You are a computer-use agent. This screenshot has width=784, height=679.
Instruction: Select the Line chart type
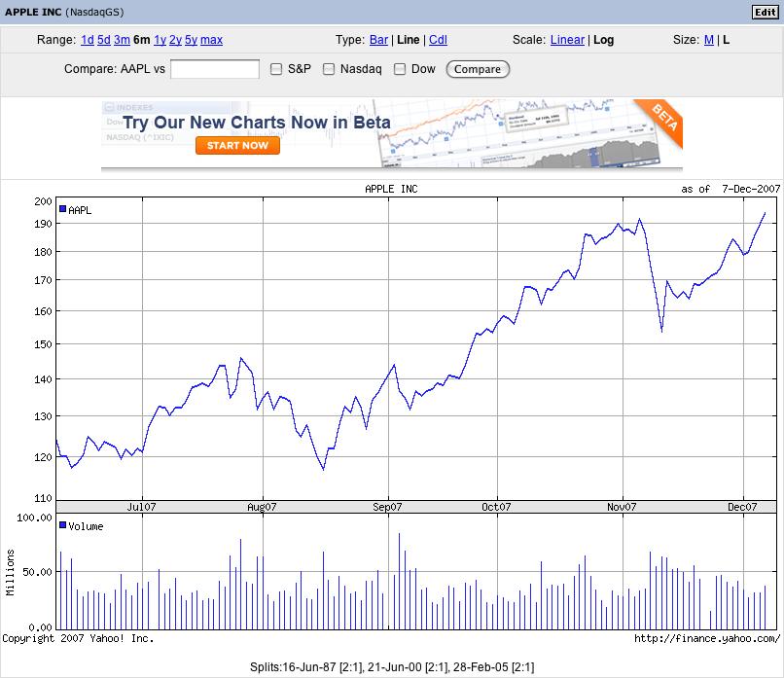click(x=408, y=40)
